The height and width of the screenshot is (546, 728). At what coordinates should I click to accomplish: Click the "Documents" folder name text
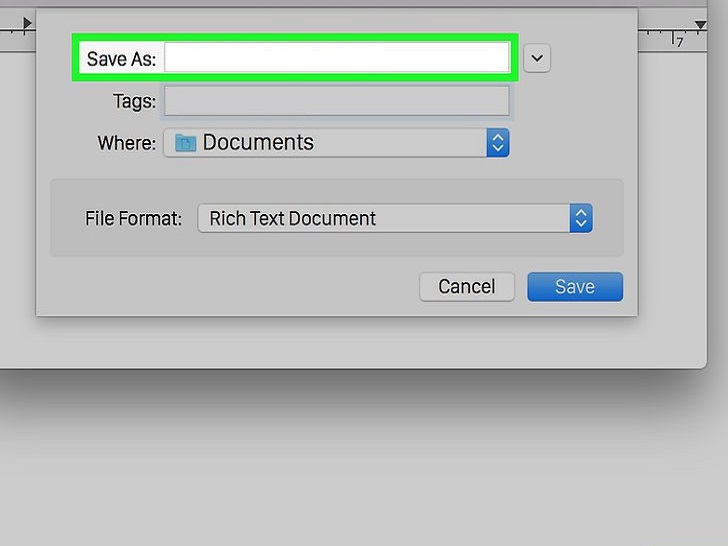point(258,143)
